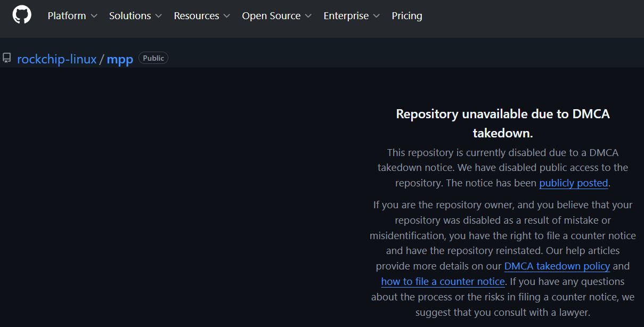This screenshot has height=327, width=644.
Task: Click how to file a counter notice
Action: pos(443,281)
